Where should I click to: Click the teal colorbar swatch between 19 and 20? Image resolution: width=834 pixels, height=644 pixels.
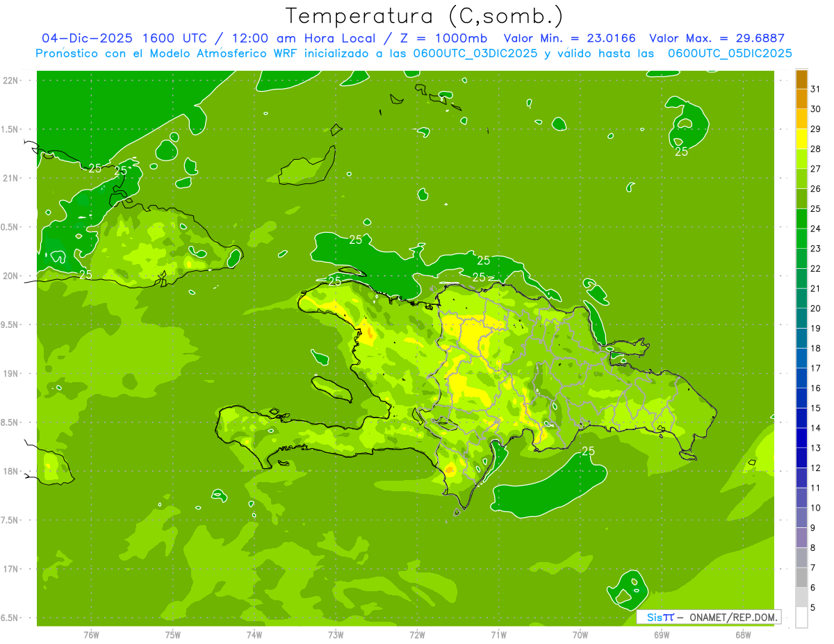point(801,318)
